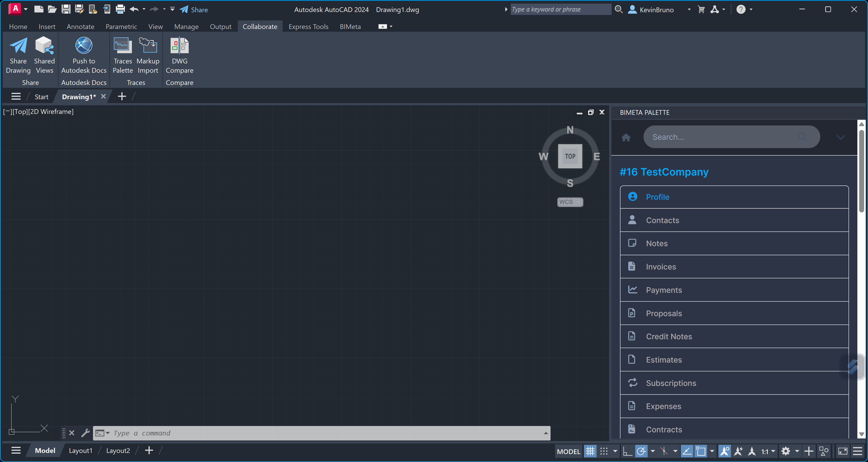Toggle Polar Tracking in the status bar
This screenshot has width=868, height=462.
641,451
